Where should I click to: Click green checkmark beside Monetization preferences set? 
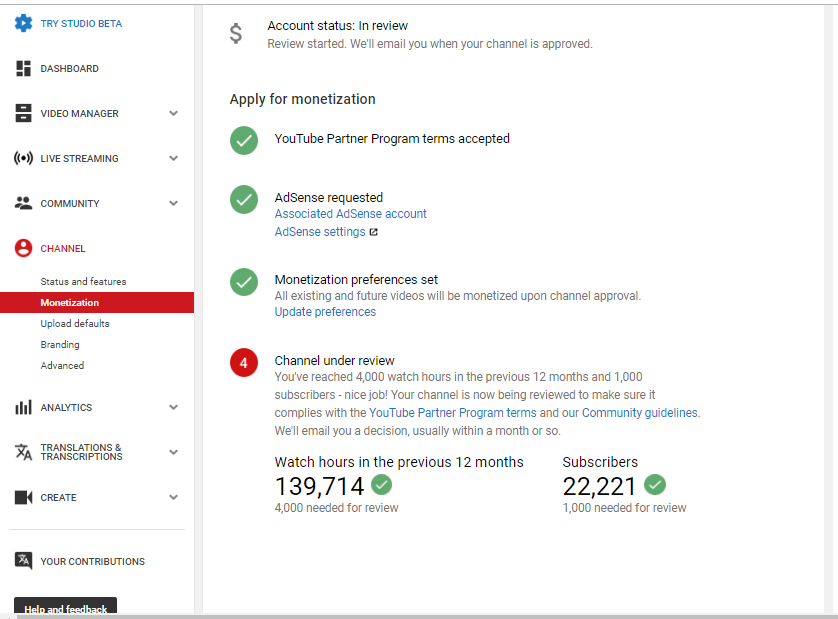pos(244,282)
